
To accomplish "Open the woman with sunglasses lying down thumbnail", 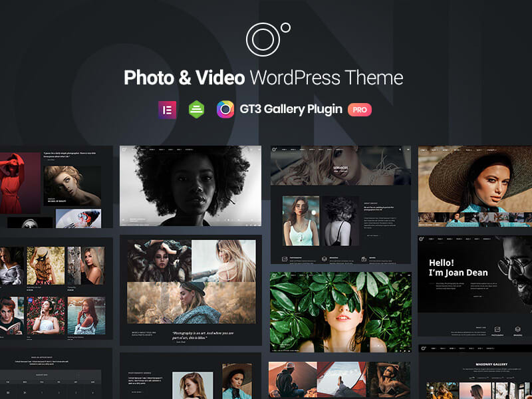I will pos(78,219).
